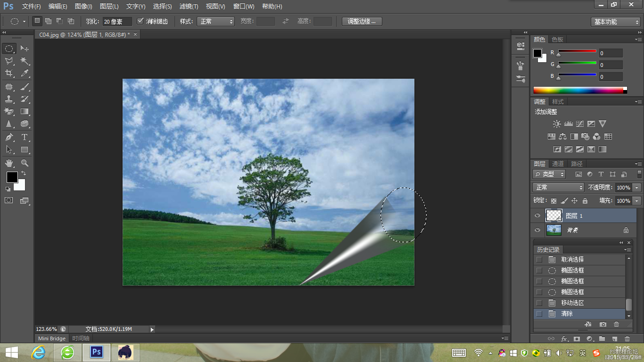Viewport: 644px width, 362px height.
Task: Open the 类型 layer filter dropdown
Action: [549, 174]
